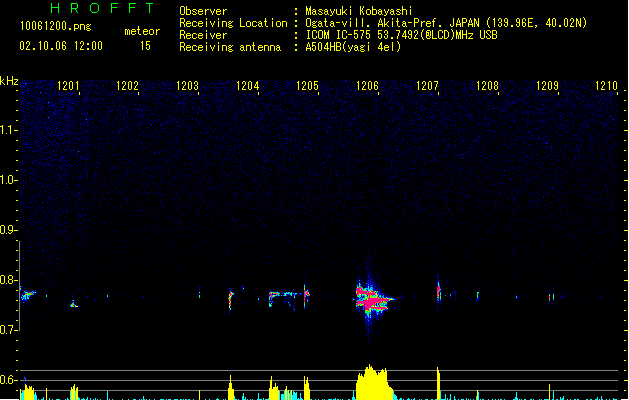
Task: Click the tall yellow spike below 1207
Action: point(438,383)
